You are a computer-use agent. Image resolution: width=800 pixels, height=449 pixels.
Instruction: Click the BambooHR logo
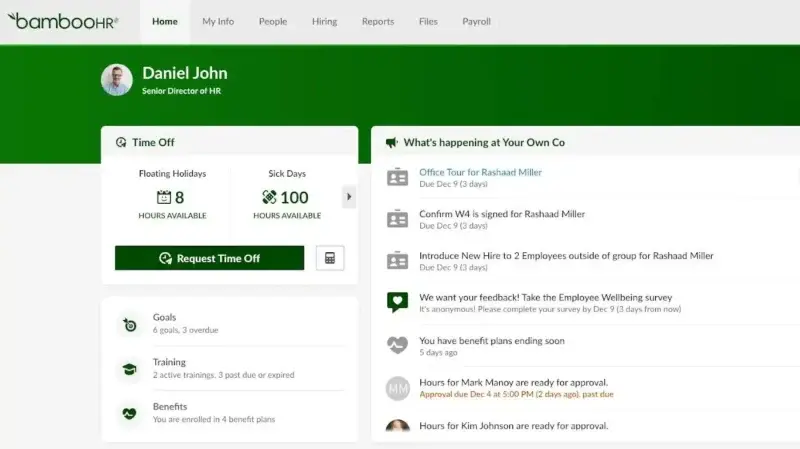(63, 21)
